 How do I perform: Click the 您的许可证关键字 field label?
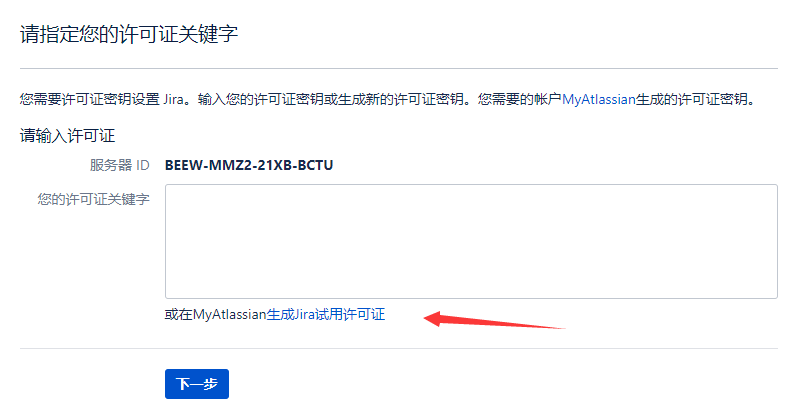tap(94, 199)
